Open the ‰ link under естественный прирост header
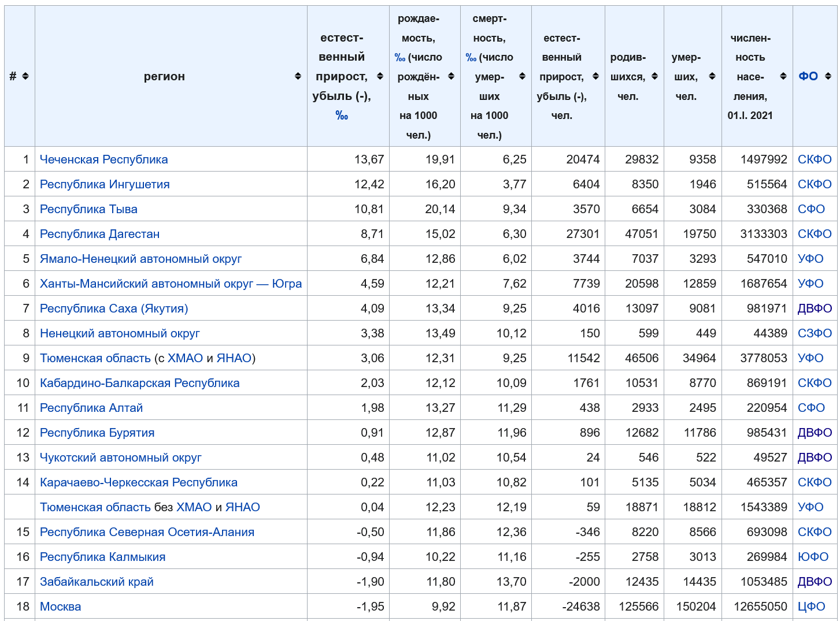Viewport: 840px width, 621px height. [x=342, y=116]
